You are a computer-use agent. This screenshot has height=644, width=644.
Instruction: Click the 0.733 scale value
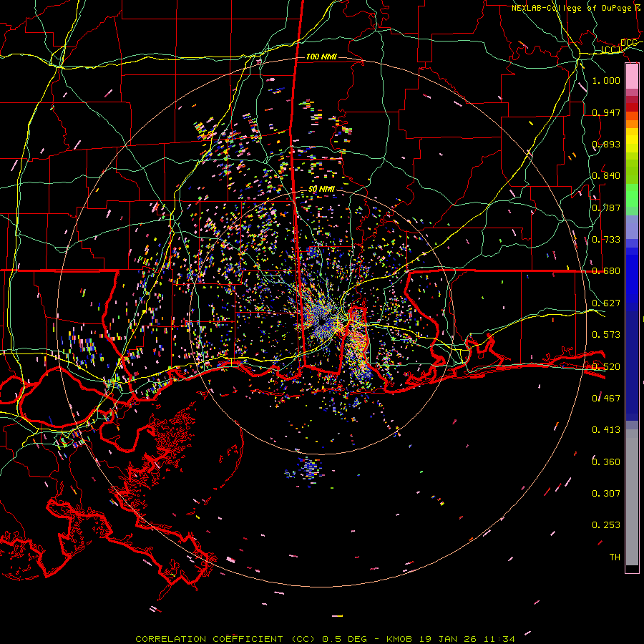(x=606, y=240)
